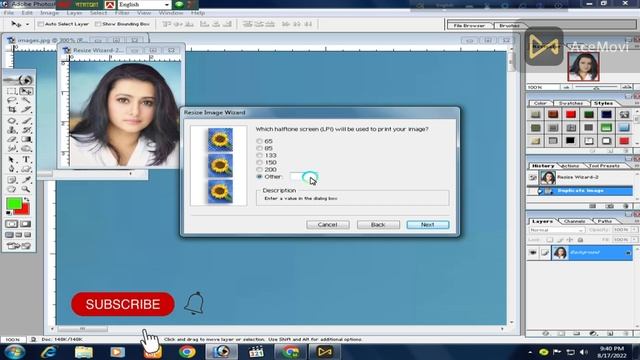Select the Type tool
Image resolution: width=640 pixels, height=360 pixels.
click(x=26, y=160)
